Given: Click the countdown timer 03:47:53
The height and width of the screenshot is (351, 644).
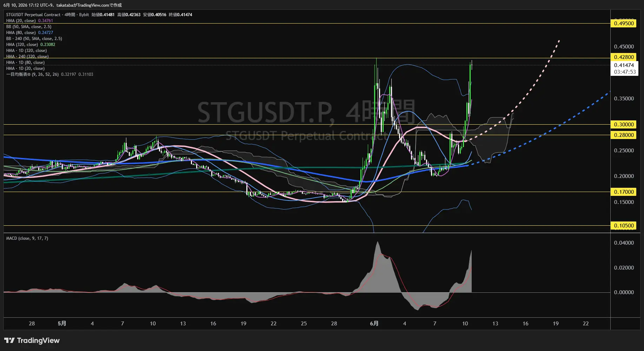Looking at the screenshot, I should (x=625, y=72).
